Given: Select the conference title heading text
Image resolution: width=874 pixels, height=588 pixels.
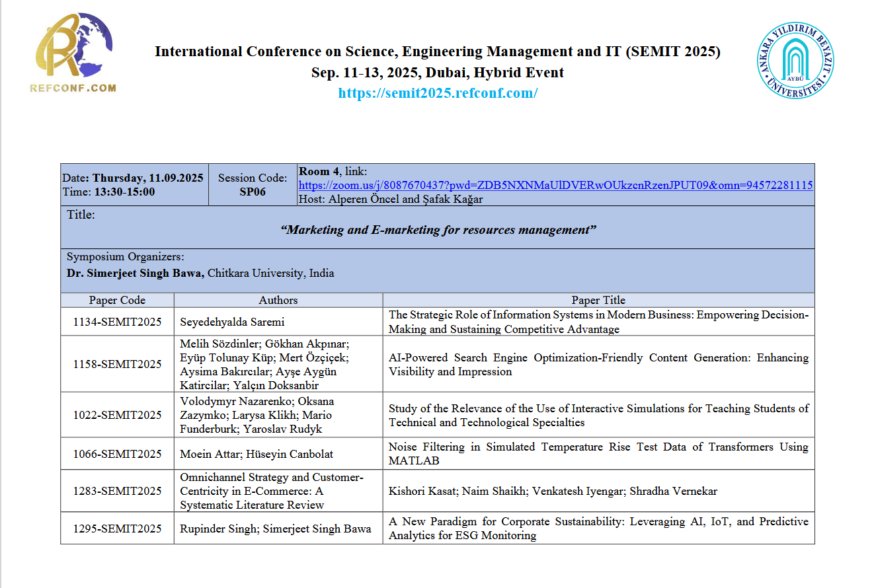Looking at the screenshot, I should [438, 52].
